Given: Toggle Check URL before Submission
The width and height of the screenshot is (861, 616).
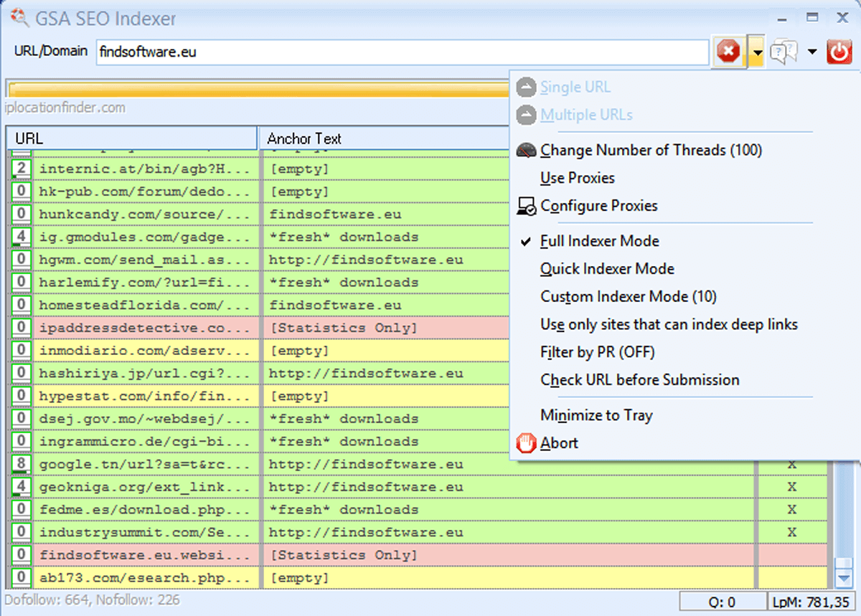Looking at the screenshot, I should 639,380.
